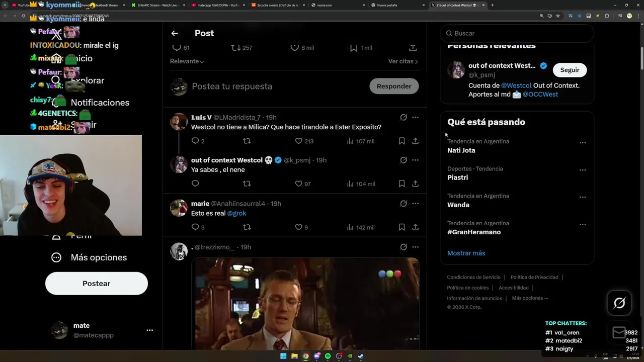Screen dimensions: 644x362
Task: Share Luis V reply
Action: point(415,141)
